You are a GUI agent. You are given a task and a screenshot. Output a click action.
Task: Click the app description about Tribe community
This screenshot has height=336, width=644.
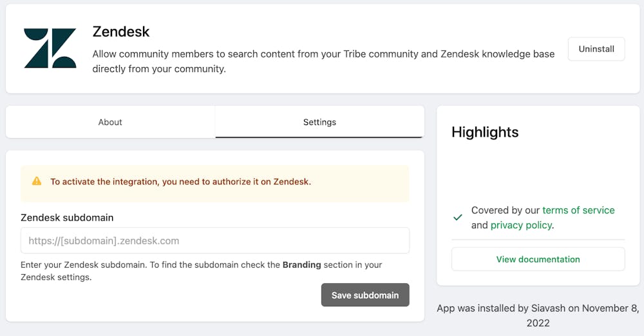[x=323, y=61]
